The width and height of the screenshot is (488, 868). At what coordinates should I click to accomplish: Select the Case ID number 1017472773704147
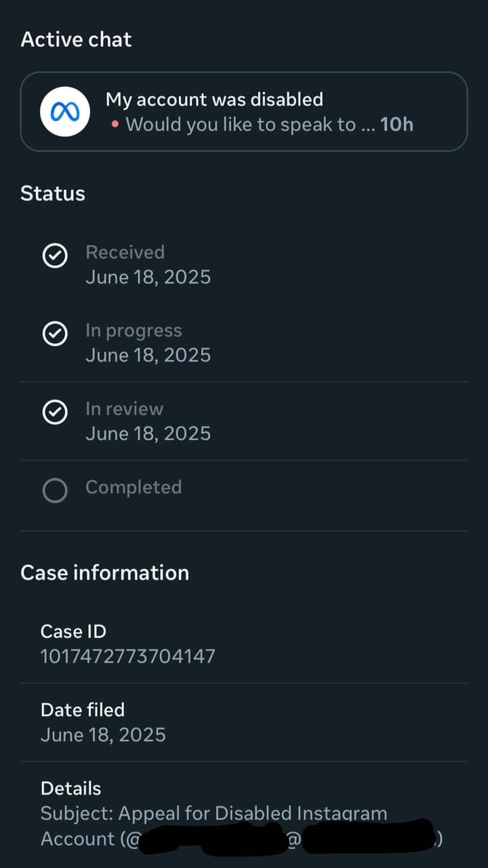click(128, 656)
